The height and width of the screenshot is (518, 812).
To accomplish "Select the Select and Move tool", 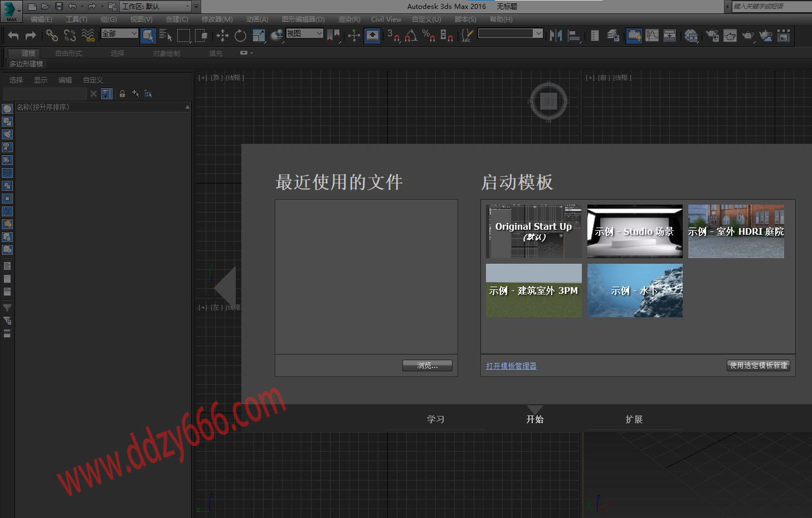I will [x=222, y=36].
